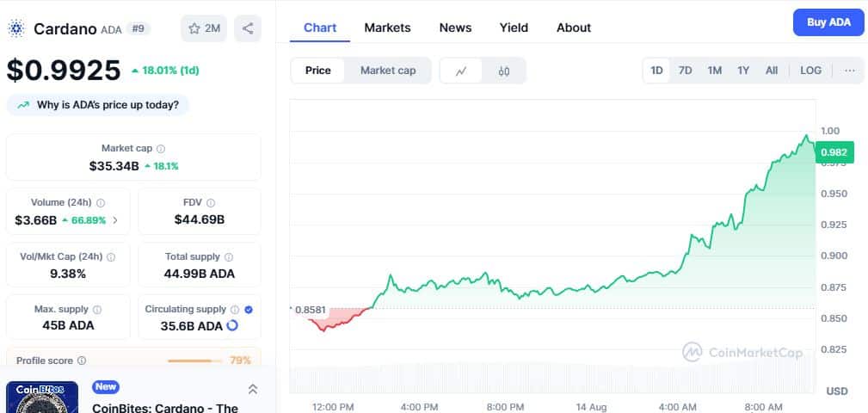The height and width of the screenshot is (413, 868).
Task: Open CoinBites: Cardano article title
Action: pyautogui.click(x=165, y=408)
